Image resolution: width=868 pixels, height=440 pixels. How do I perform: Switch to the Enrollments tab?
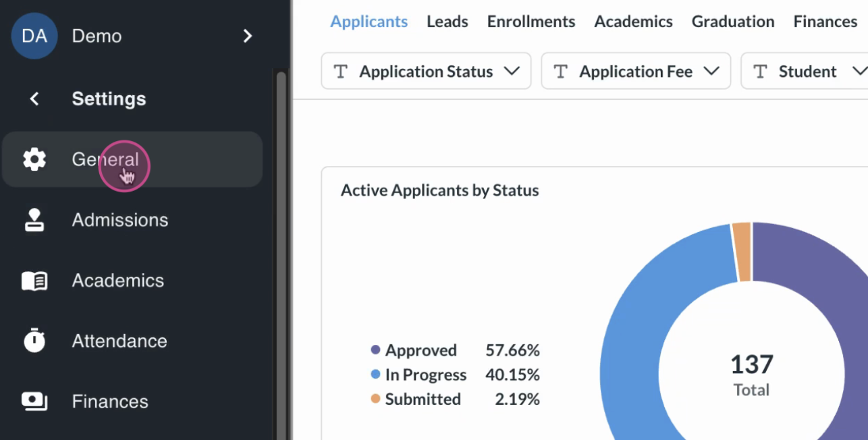(x=531, y=22)
